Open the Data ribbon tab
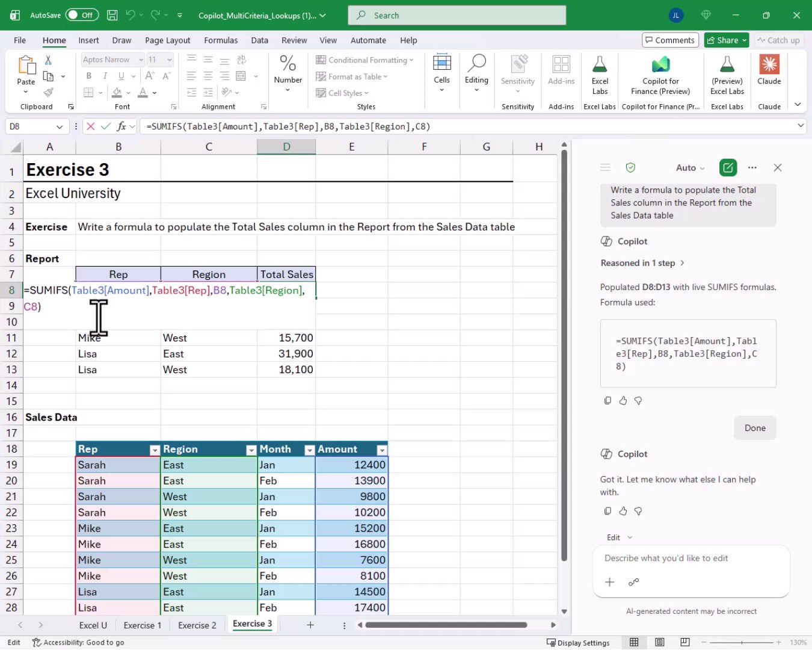Screen dimensions: 812x650 259,40
